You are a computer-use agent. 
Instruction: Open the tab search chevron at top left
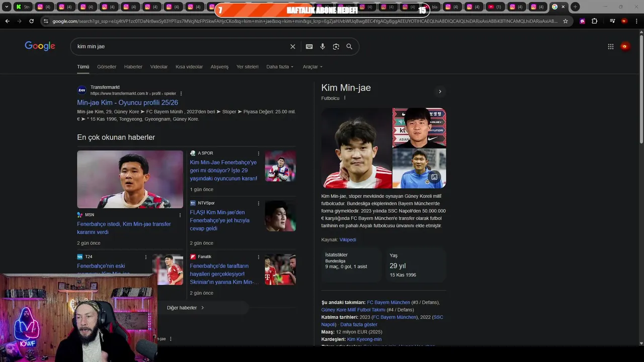click(7, 7)
